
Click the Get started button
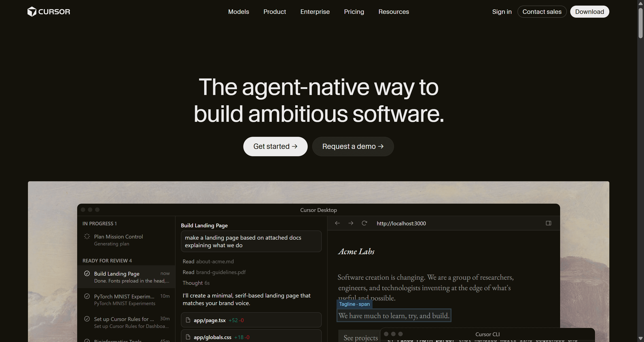pos(275,146)
